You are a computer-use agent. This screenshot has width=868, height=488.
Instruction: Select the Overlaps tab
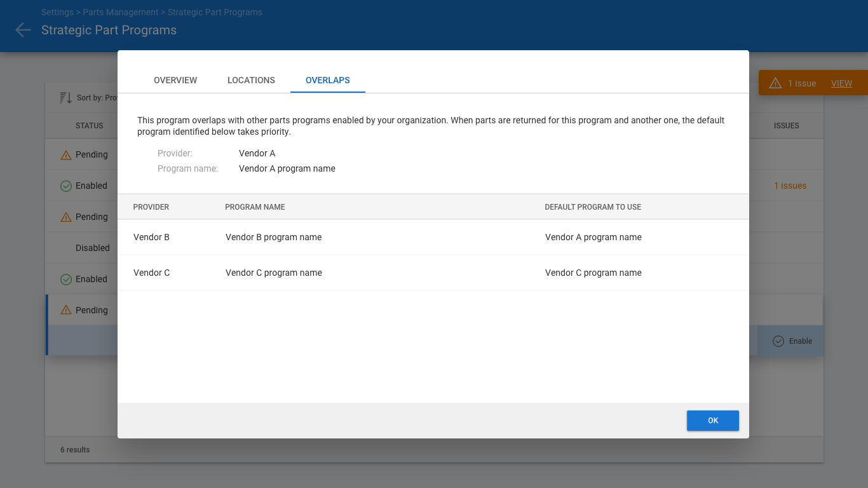328,80
